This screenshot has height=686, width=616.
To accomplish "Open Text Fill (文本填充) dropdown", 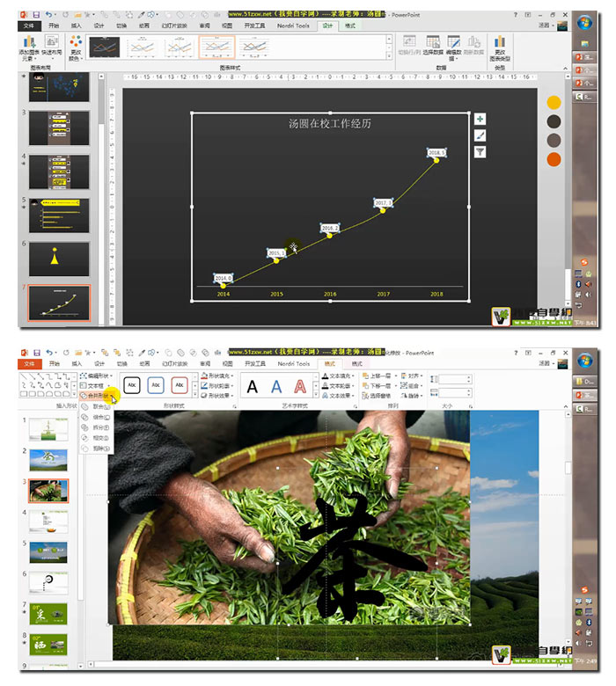I will 338,376.
